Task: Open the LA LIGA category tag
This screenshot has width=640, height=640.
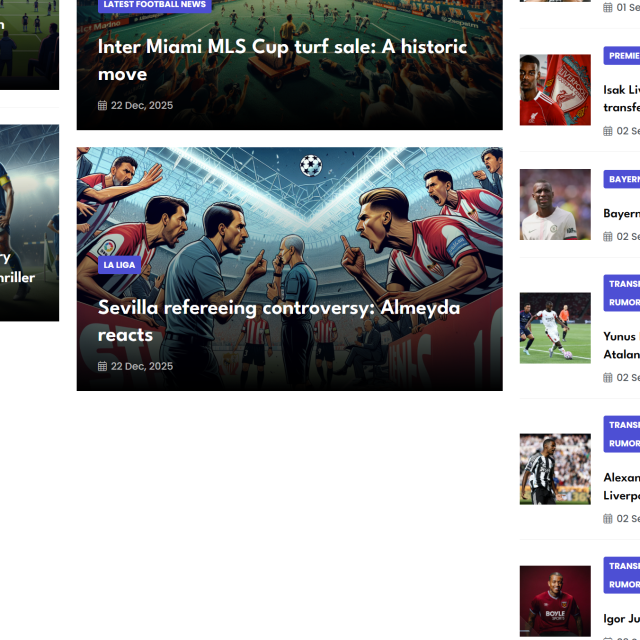Action: click(x=119, y=265)
